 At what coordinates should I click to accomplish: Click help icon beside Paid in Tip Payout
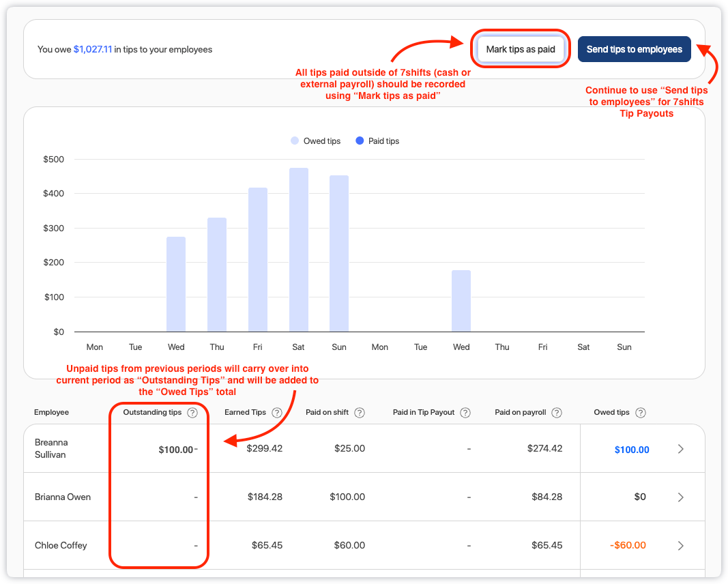465,413
